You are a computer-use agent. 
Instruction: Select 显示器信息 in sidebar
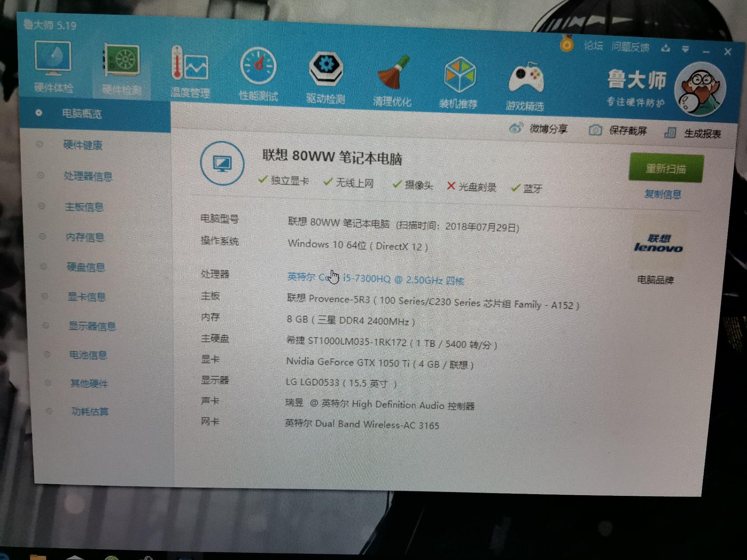(x=92, y=326)
